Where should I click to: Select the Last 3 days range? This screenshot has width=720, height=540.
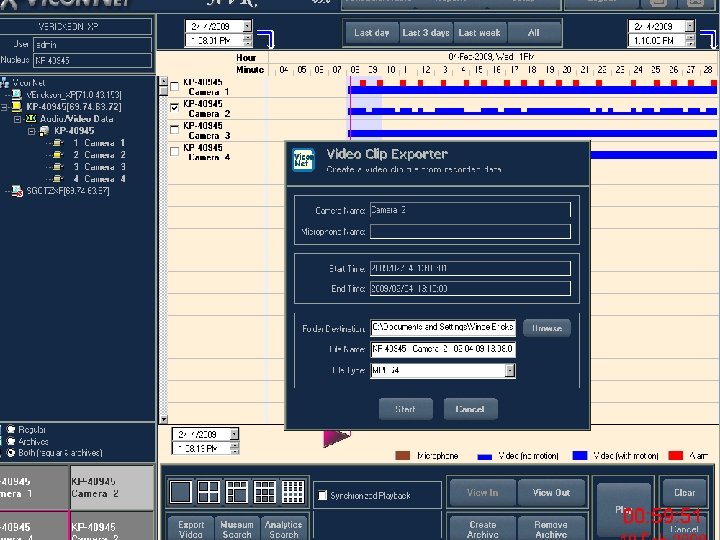[426, 33]
